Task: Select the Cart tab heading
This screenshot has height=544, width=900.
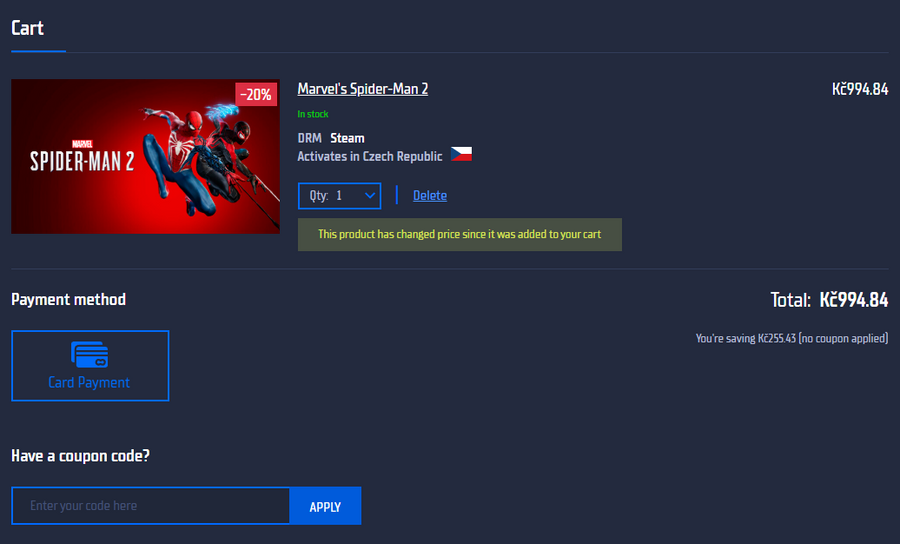Action: tap(28, 27)
